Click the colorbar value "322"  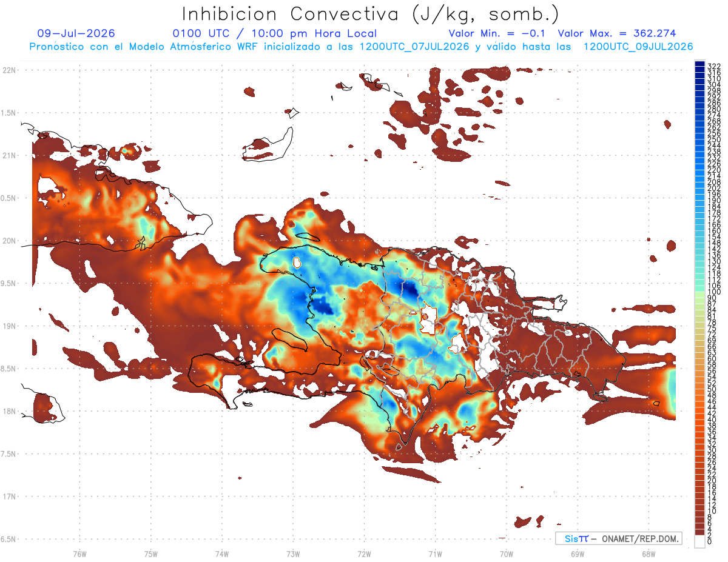[714, 65]
